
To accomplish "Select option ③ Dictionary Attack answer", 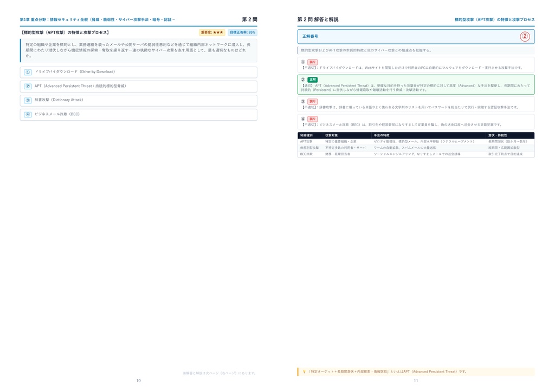I will [138, 100].
